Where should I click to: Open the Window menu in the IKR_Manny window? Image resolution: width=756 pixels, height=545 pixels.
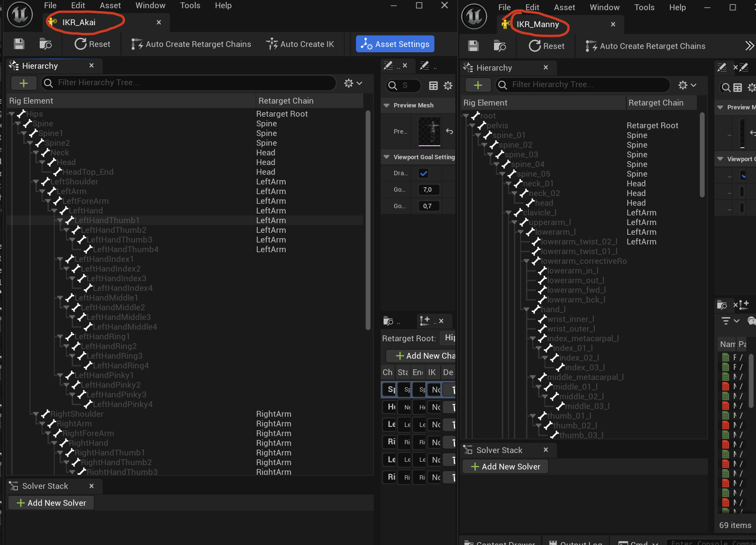click(604, 7)
